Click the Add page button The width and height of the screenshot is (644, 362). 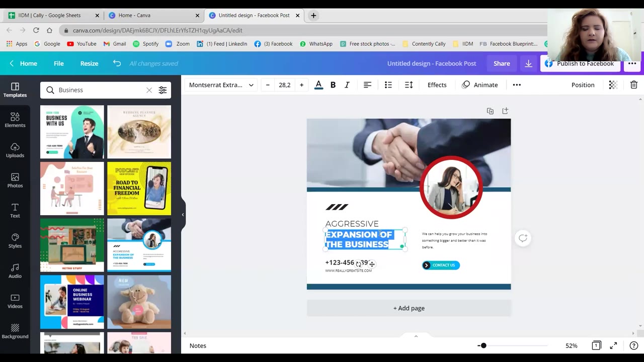(x=409, y=308)
